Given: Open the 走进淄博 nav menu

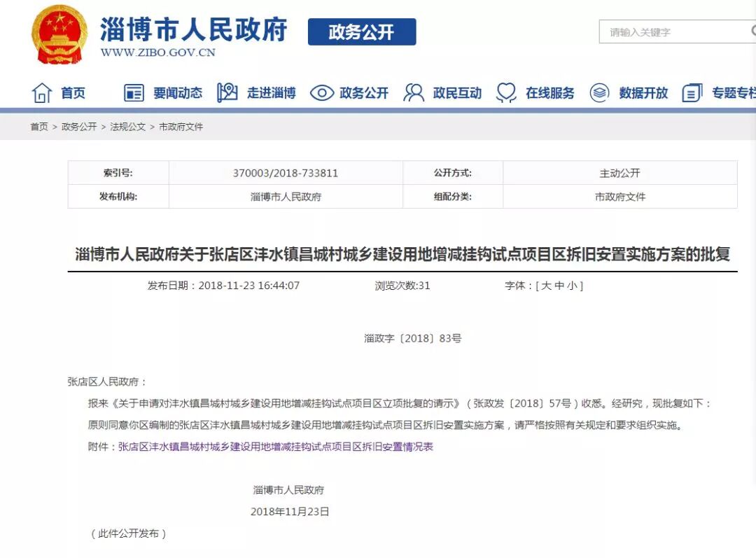Looking at the screenshot, I should pos(272,92).
